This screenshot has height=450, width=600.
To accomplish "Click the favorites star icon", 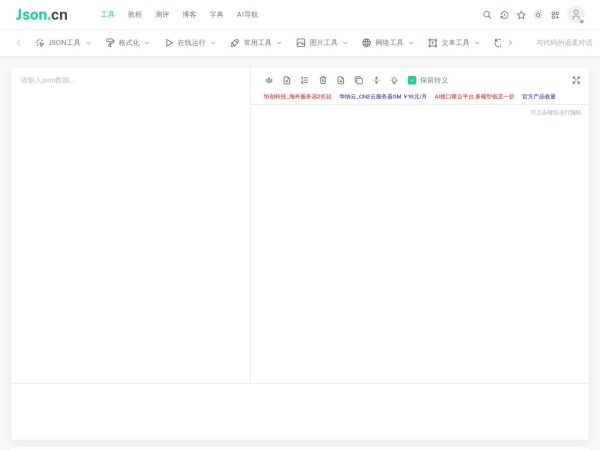I will coord(521,15).
